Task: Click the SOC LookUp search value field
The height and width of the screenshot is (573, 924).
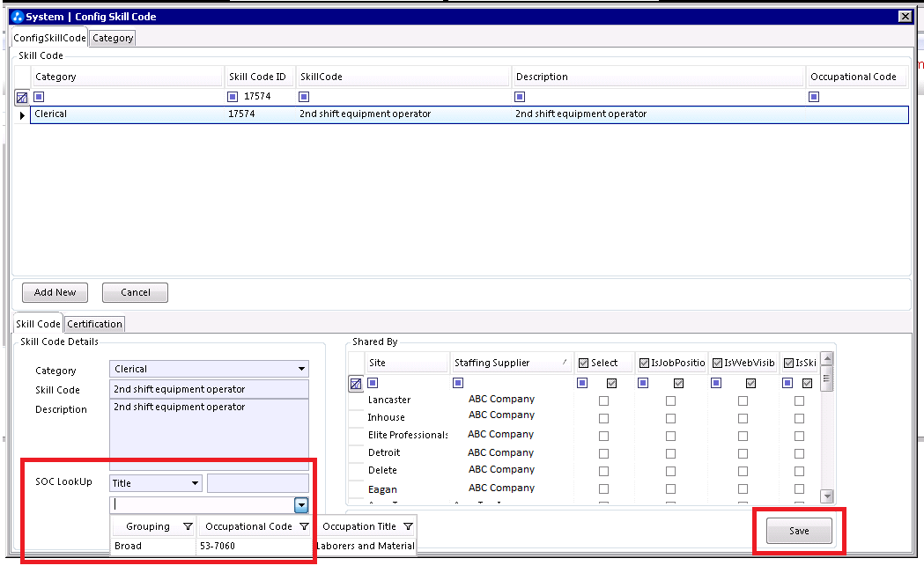Action: 258,483
